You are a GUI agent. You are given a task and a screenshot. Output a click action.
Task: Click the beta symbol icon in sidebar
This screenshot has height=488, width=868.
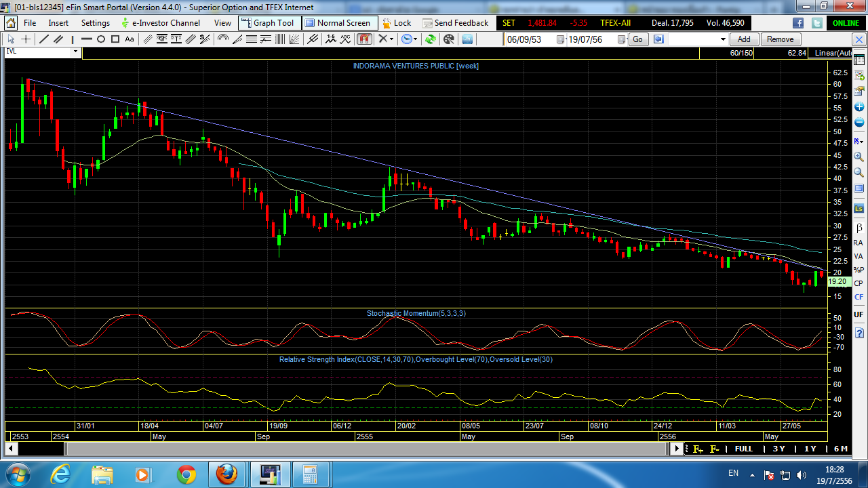859,227
